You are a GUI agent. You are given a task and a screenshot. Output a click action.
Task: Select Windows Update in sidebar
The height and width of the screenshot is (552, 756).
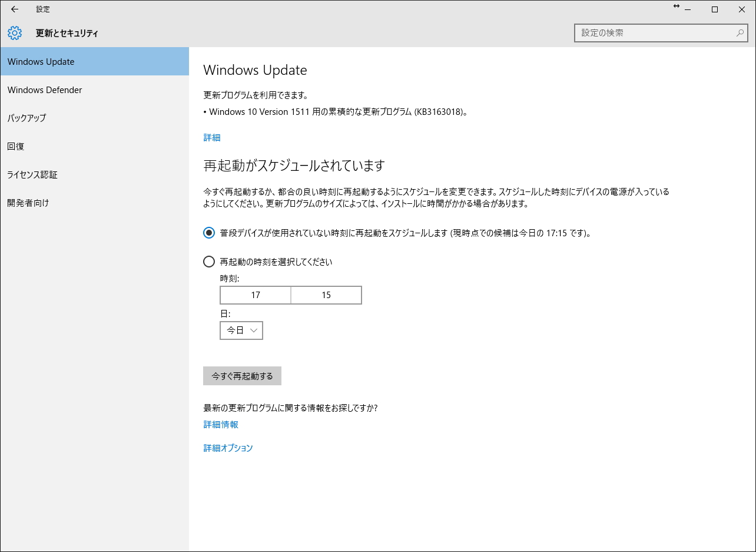pos(94,61)
